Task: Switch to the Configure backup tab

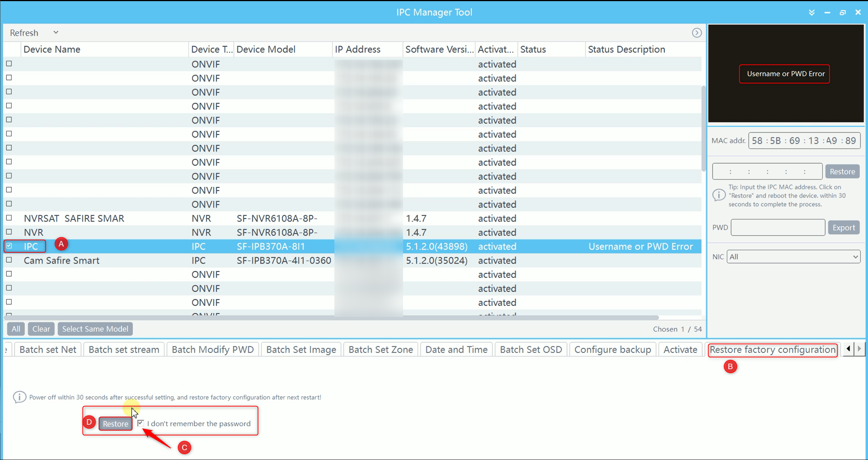Action: click(x=612, y=349)
